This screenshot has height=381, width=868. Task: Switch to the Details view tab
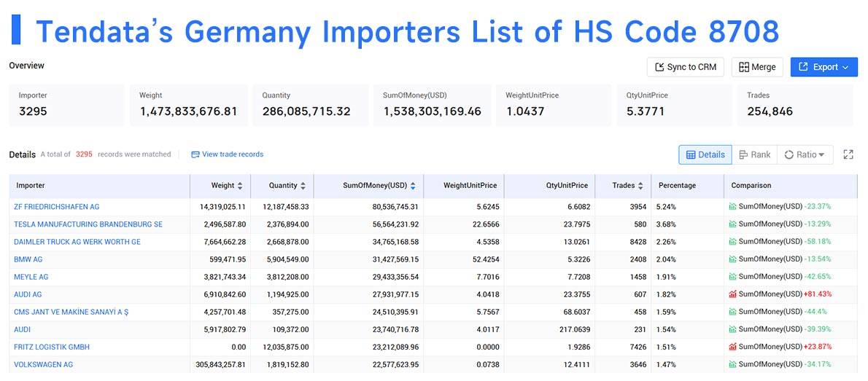(x=705, y=155)
